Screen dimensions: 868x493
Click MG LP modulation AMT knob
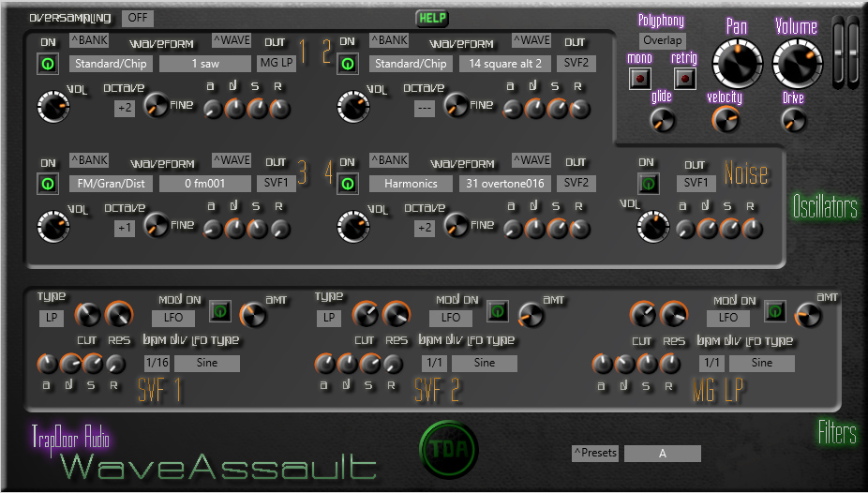click(x=808, y=315)
